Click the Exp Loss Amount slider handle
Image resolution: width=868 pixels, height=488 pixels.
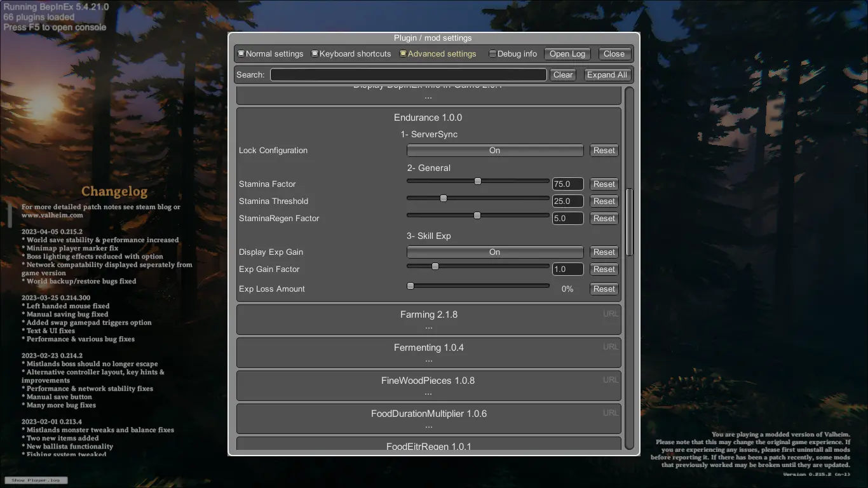[x=410, y=286]
